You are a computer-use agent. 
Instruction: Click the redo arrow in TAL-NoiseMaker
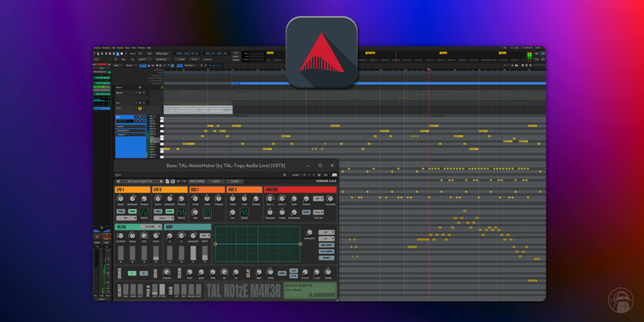point(184,181)
